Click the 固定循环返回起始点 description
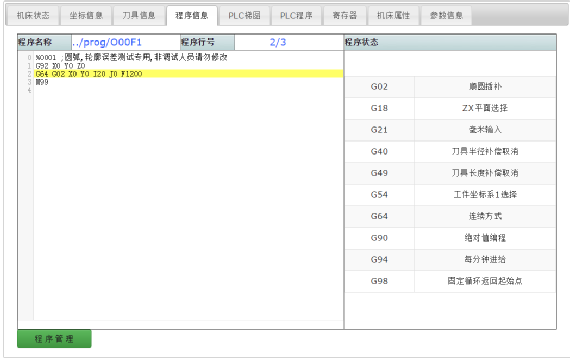570x360 pixels. click(485, 281)
